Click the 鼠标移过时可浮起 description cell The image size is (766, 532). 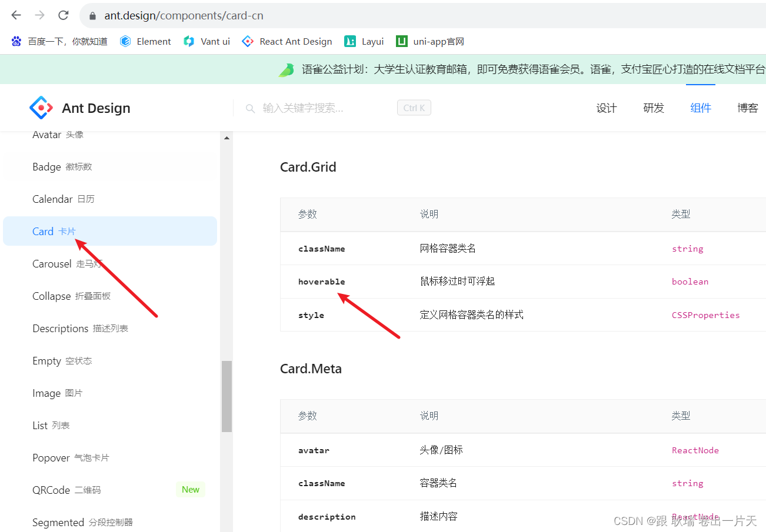[458, 282]
